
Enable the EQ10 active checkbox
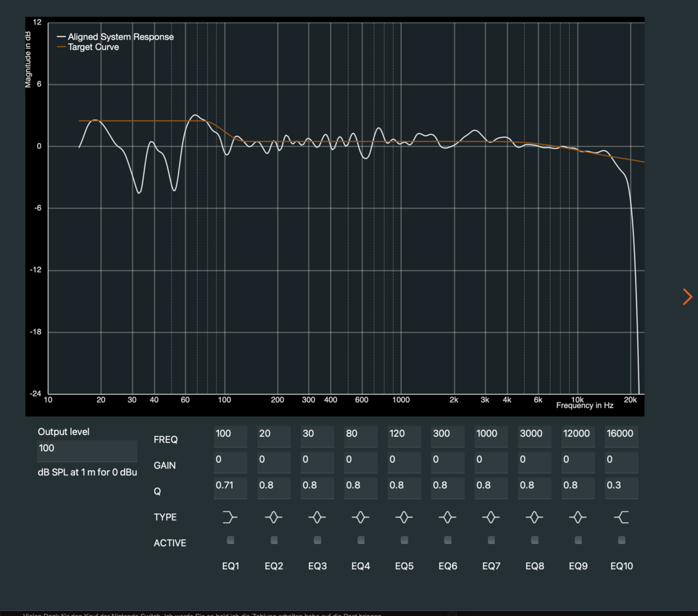(x=622, y=540)
